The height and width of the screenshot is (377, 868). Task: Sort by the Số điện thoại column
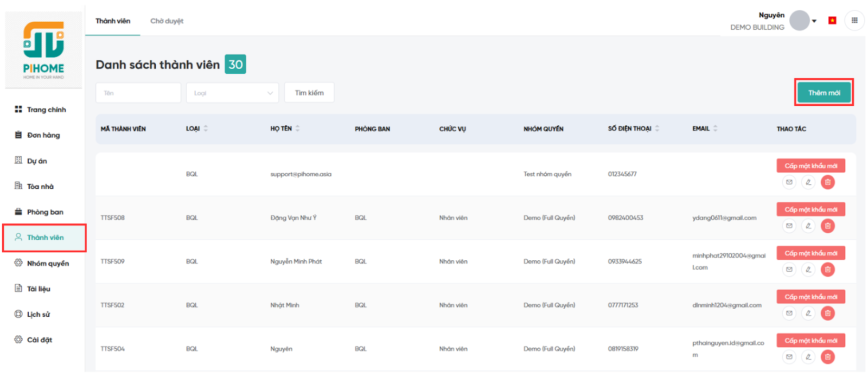pos(657,129)
